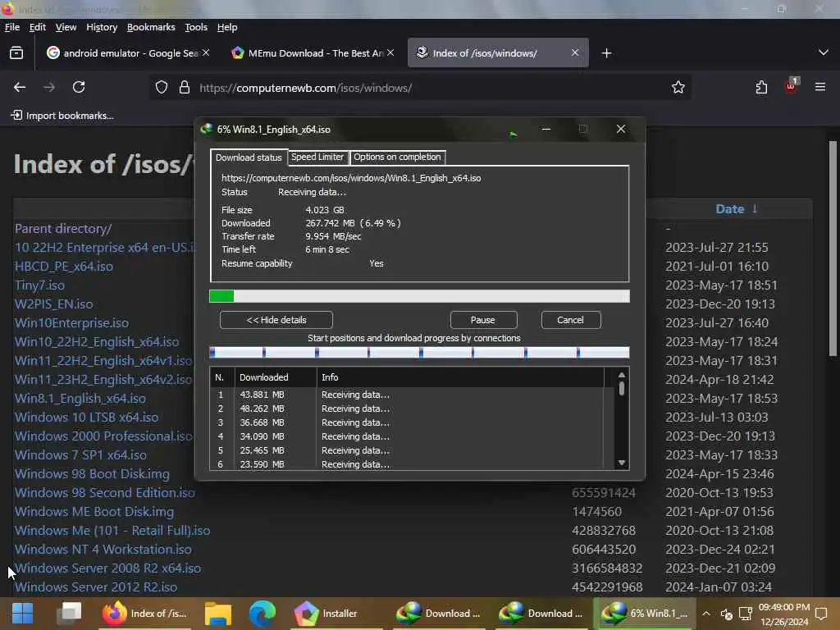Close the Index of /isos/windows/ tab
The height and width of the screenshot is (630, 840).
coord(575,52)
